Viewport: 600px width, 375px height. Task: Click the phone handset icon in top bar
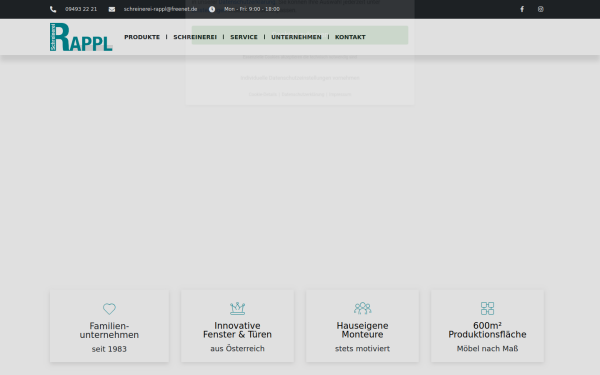coord(53,9)
